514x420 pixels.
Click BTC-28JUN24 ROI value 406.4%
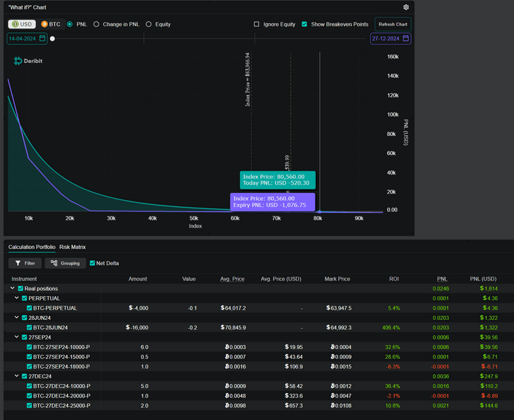(x=391, y=327)
